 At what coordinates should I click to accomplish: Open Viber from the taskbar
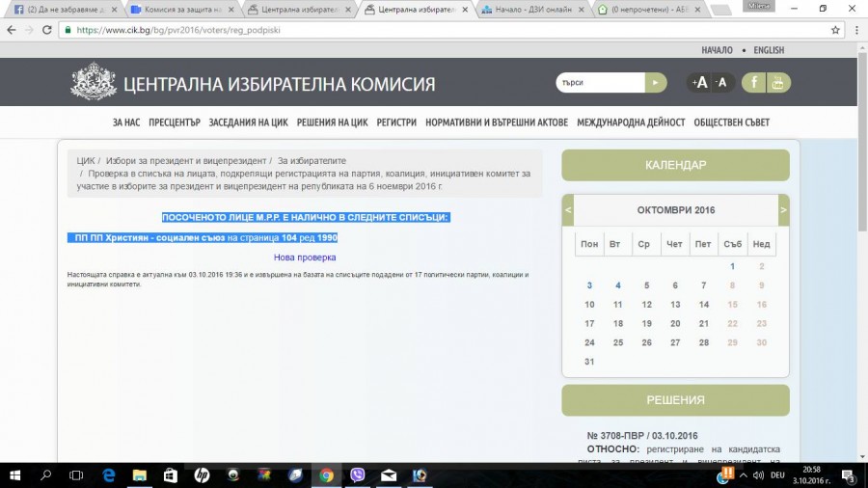point(358,475)
